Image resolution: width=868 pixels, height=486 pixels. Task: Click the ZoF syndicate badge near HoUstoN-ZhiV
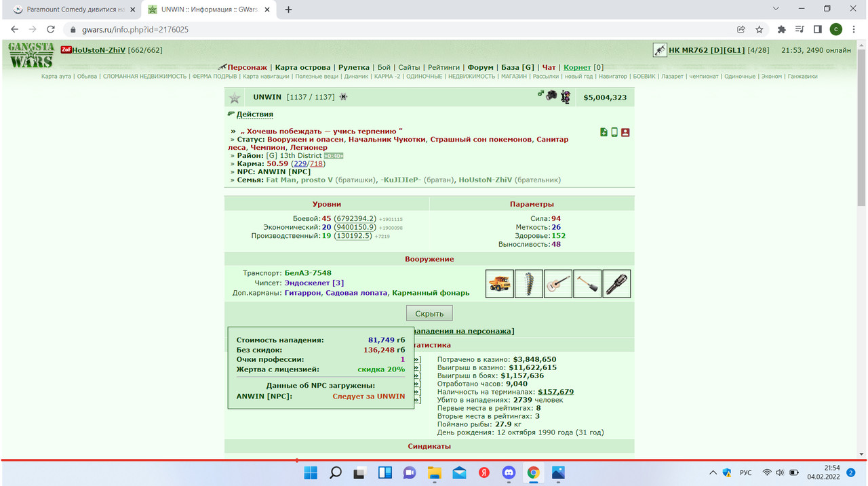click(66, 49)
